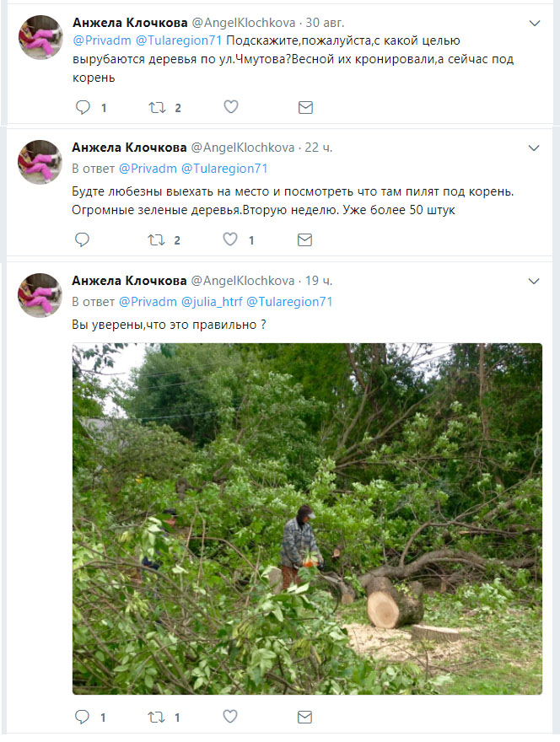Share the 22 ч. tweet via message icon
Viewport: 560px width, 742px height.
(x=305, y=240)
